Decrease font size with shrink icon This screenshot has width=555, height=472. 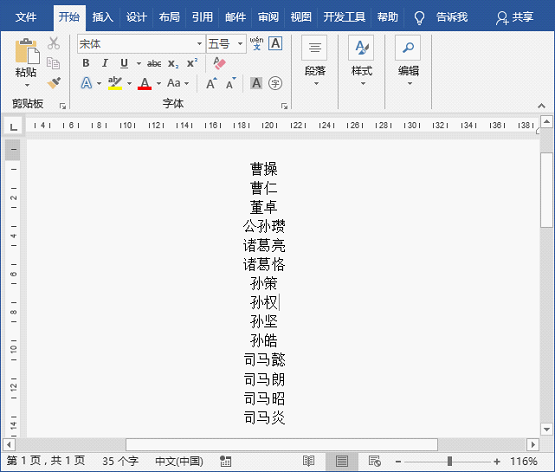pyautogui.click(x=231, y=84)
